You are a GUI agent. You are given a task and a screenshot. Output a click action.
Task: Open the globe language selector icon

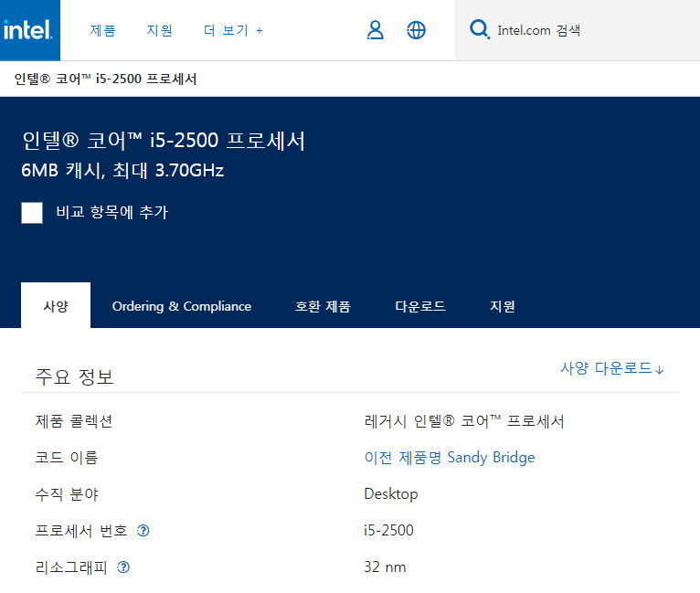tap(416, 30)
